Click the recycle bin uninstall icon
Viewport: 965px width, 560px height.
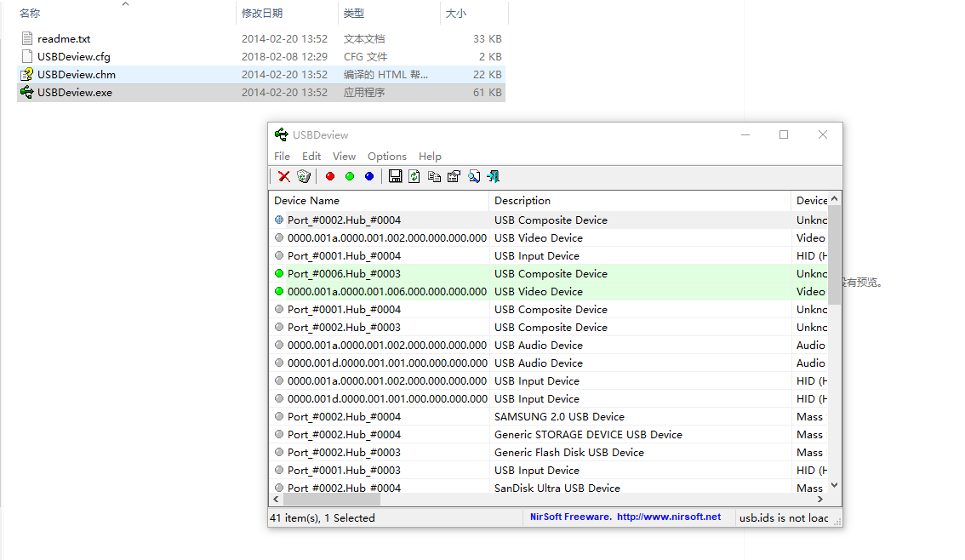tap(304, 176)
